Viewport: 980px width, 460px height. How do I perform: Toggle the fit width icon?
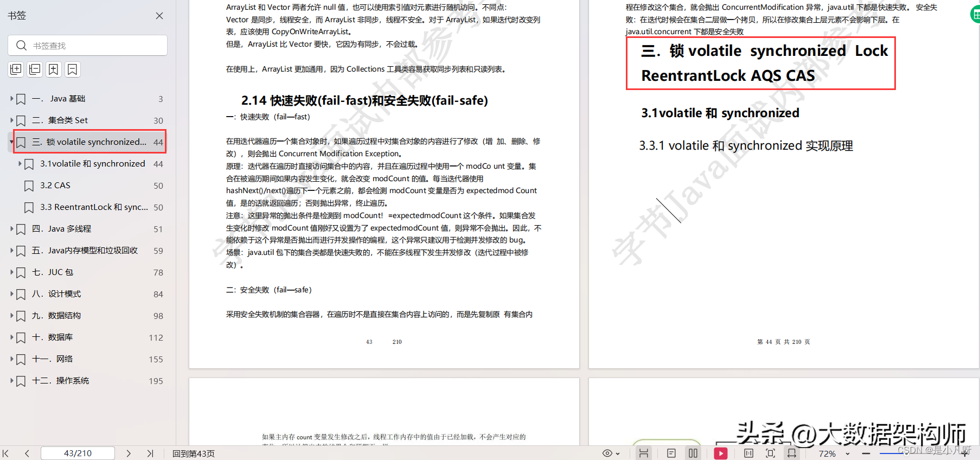pos(792,453)
